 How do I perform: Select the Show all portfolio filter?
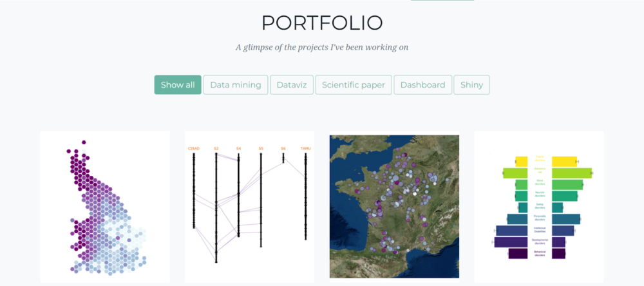point(178,85)
